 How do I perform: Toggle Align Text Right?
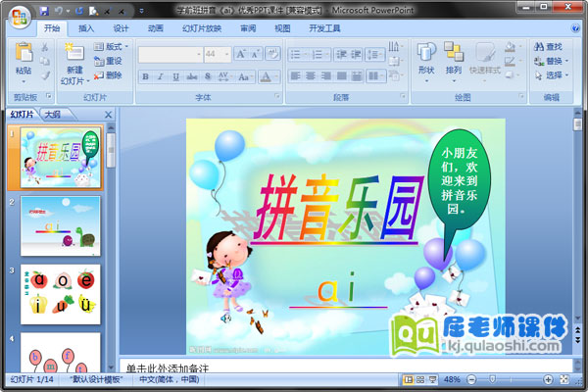326,76
